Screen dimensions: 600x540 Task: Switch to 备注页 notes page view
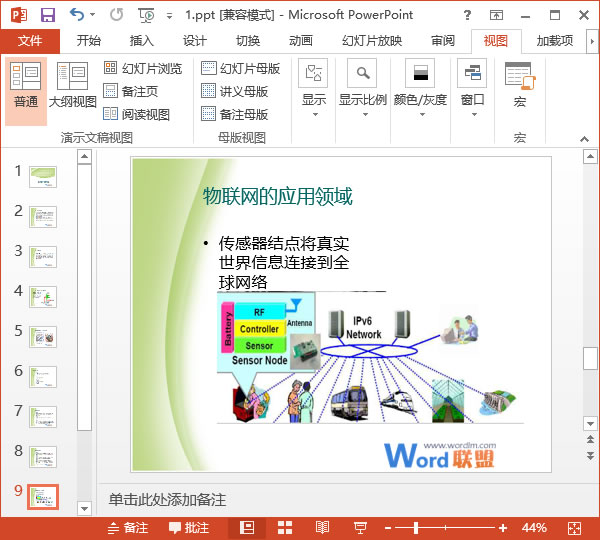(130, 91)
